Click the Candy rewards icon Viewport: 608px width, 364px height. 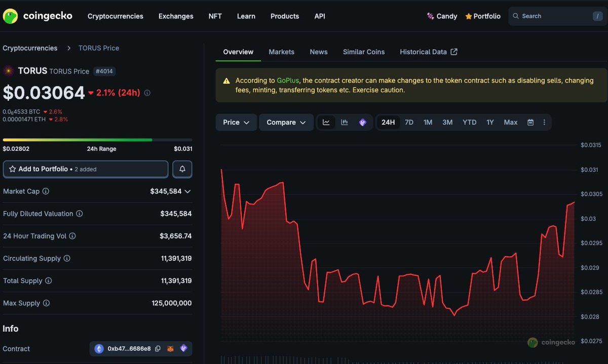pos(431,16)
